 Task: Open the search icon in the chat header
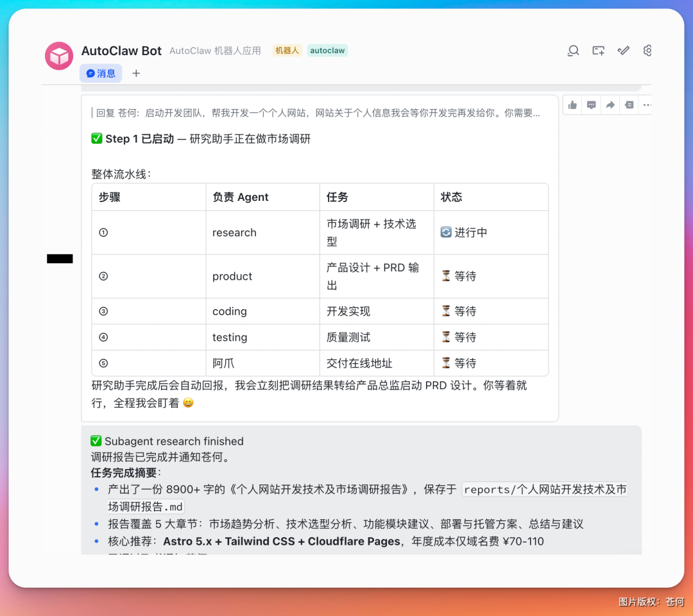click(572, 50)
